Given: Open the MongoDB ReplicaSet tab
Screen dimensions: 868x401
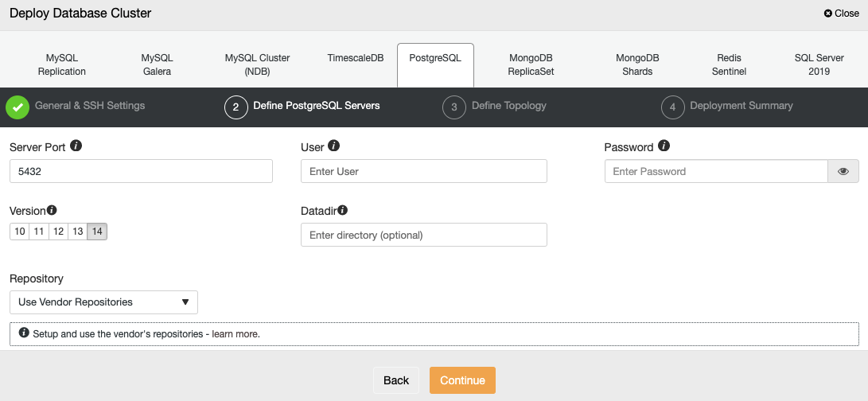Looking at the screenshot, I should [x=531, y=64].
